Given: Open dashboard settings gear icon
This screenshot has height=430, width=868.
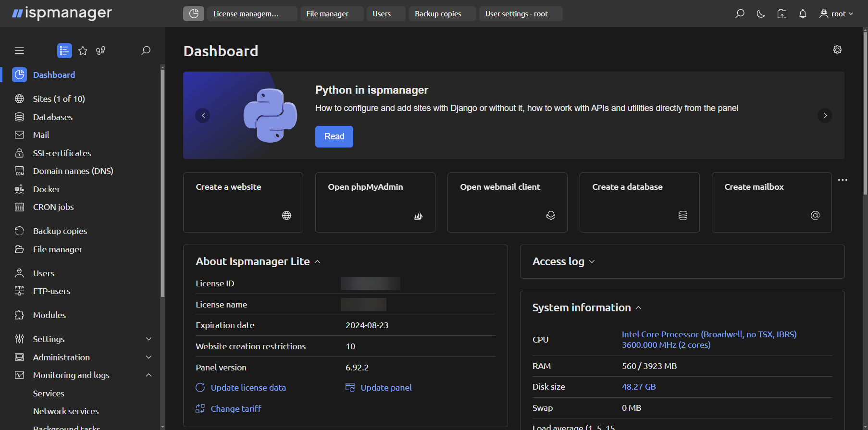Looking at the screenshot, I should [x=837, y=50].
